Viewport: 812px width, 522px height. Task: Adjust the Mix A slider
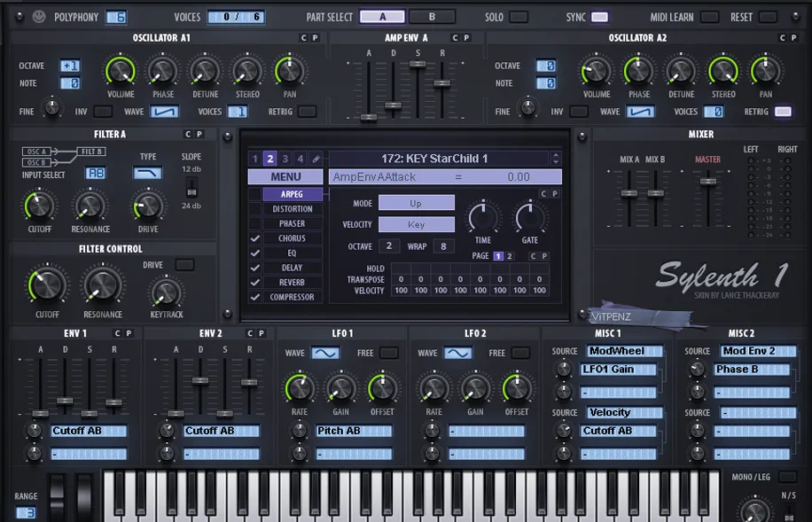click(629, 194)
